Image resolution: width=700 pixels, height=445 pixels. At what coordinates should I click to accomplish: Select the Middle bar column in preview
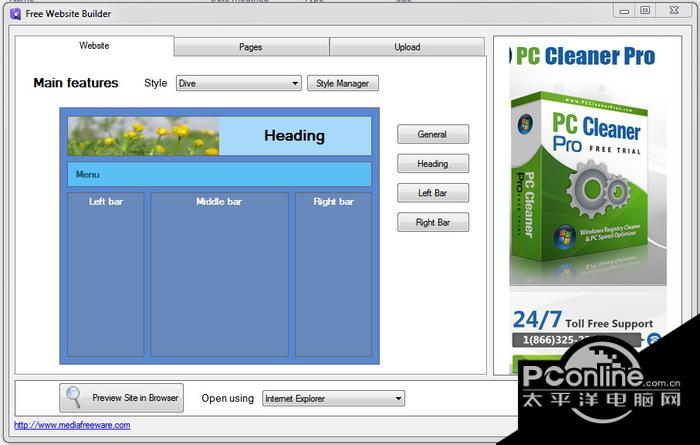click(219, 274)
